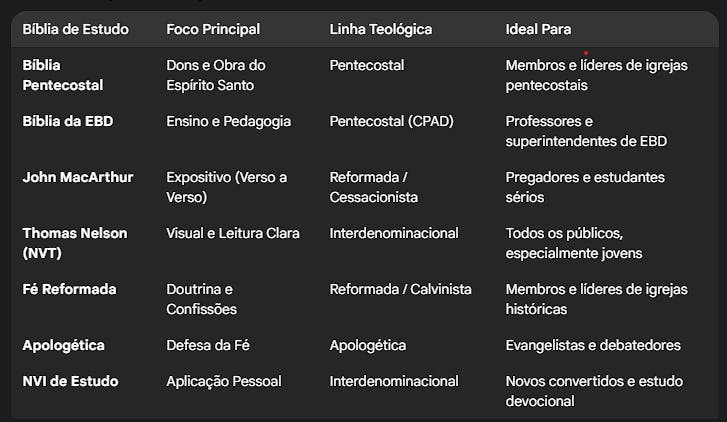Click the 'Bíblia Pentecostal' row title
The height and width of the screenshot is (422, 727).
[x=63, y=75]
